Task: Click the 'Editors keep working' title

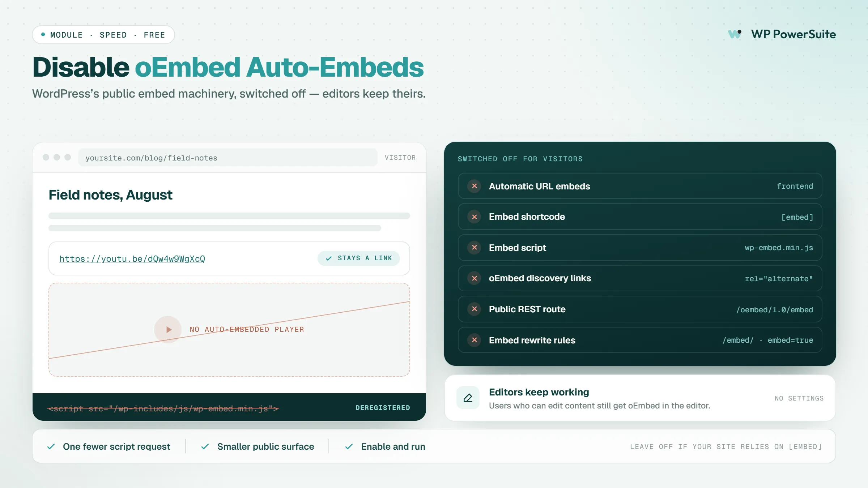Action: [539, 392]
